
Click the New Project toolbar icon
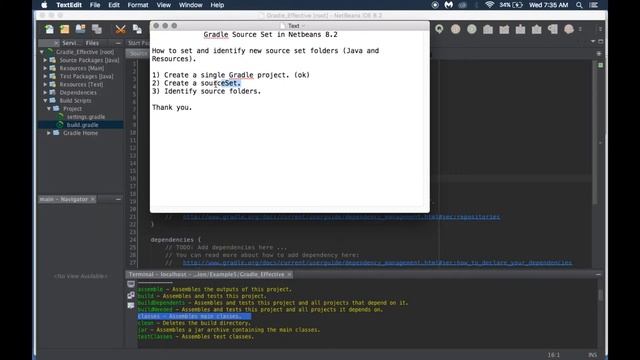[x=65, y=29]
